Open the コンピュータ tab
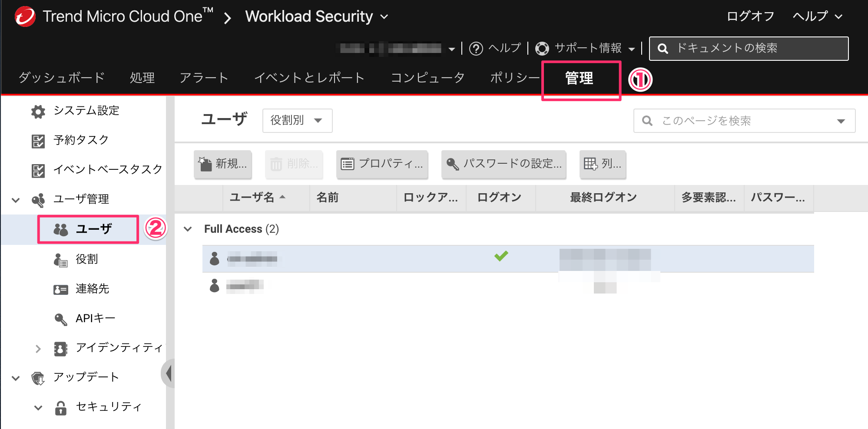The width and height of the screenshot is (868, 429). pyautogui.click(x=427, y=78)
